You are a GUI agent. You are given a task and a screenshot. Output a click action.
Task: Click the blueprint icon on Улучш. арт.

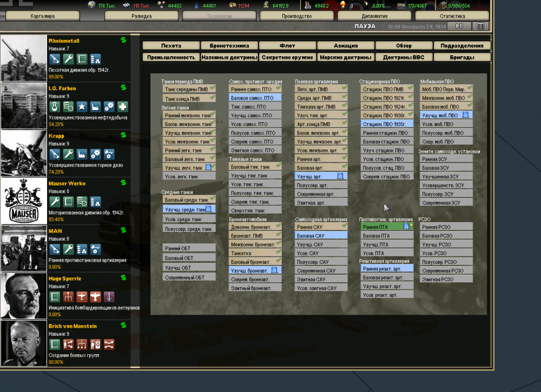point(340,176)
